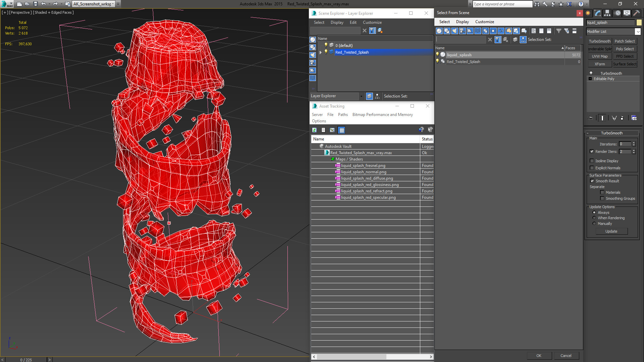Open Bitmap Performance and Memory menu
This screenshot has height=362, width=644.
[x=382, y=115]
